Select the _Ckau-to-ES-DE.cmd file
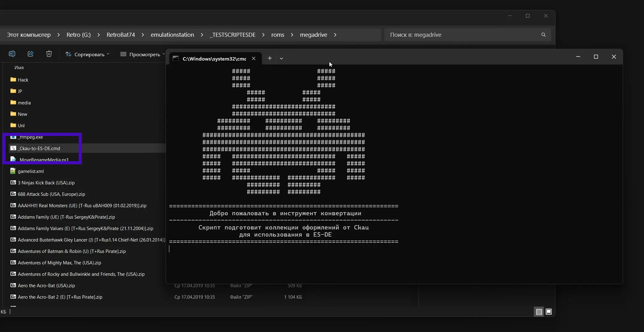Screen dimensions: 644x332 [x=39, y=149]
